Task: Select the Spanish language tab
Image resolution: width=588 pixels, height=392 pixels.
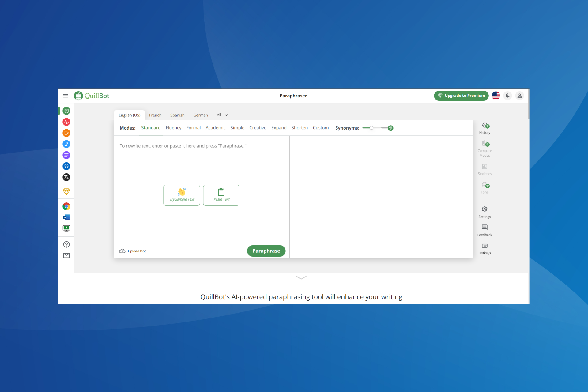Action: click(x=177, y=115)
